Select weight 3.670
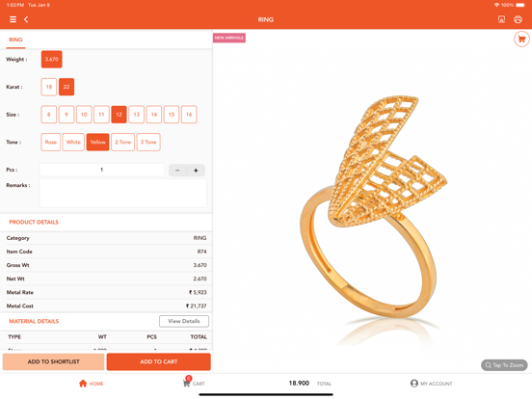The image size is (532, 399). [52, 60]
